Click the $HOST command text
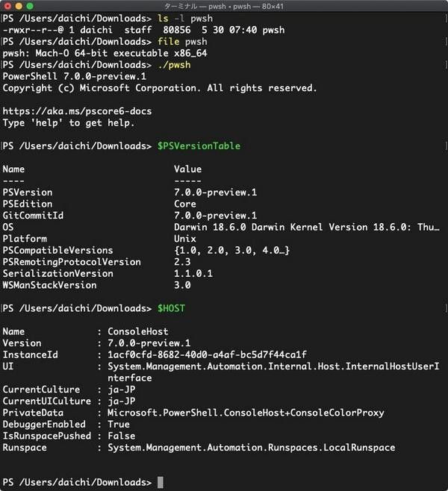This screenshot has height=491, width=448. [x=171, y=308]
